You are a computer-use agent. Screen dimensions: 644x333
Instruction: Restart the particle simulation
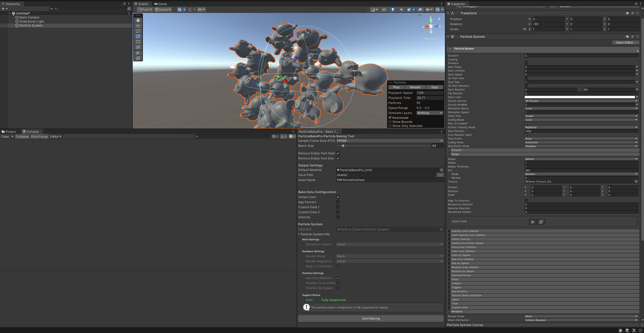[x=414, y=87]
